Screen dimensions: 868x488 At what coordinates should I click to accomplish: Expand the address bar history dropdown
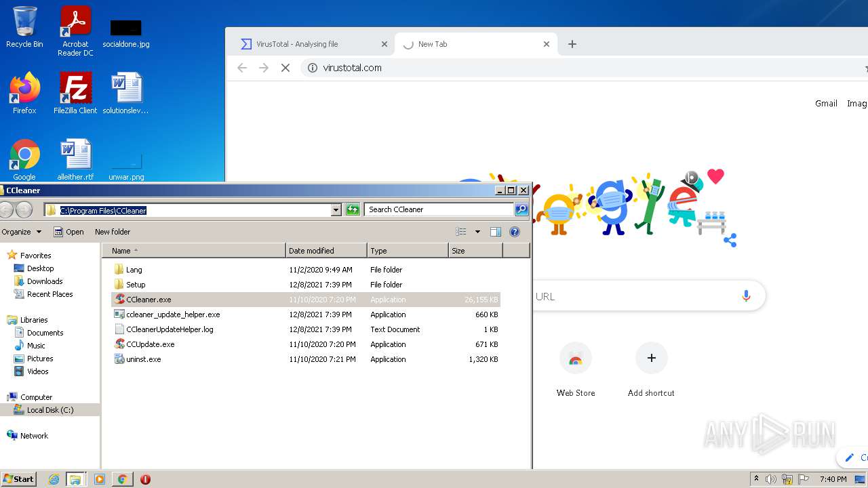coord(336,210)
